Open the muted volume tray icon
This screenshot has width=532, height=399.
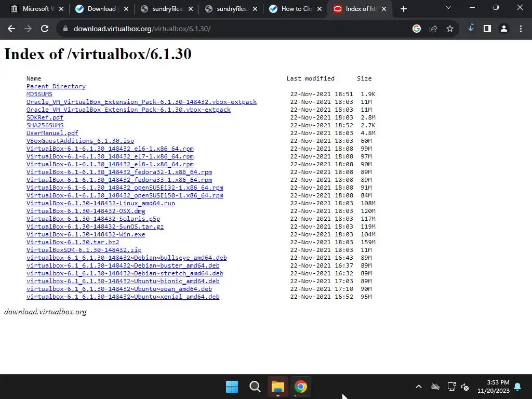pyautogui.click(x=465, y=387)
